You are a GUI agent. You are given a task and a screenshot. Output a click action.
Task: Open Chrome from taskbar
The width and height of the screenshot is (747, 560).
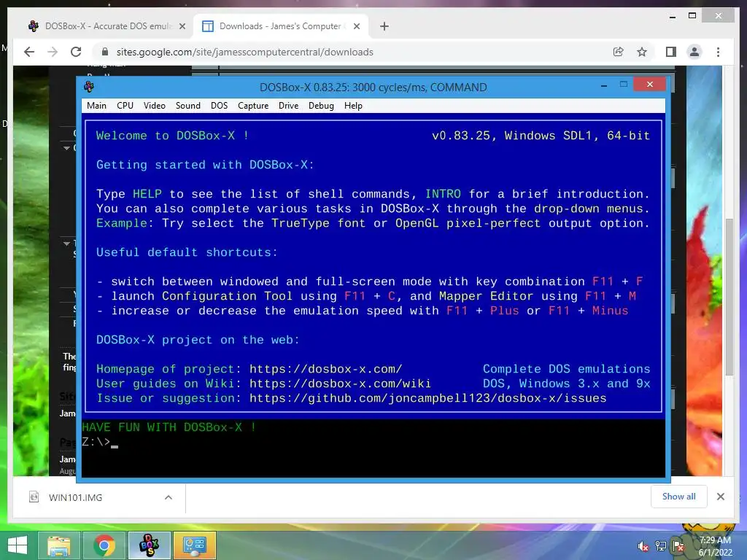(x=104, y=545)
